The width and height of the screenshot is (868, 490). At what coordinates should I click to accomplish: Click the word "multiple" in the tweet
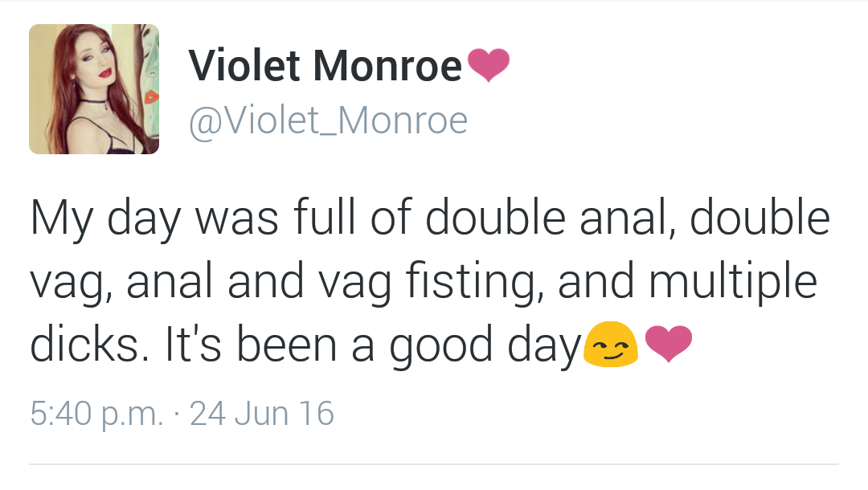click(733, 282)
